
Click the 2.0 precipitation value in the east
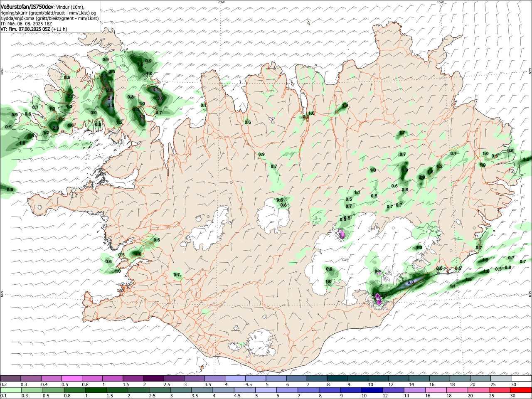(421, 177)
